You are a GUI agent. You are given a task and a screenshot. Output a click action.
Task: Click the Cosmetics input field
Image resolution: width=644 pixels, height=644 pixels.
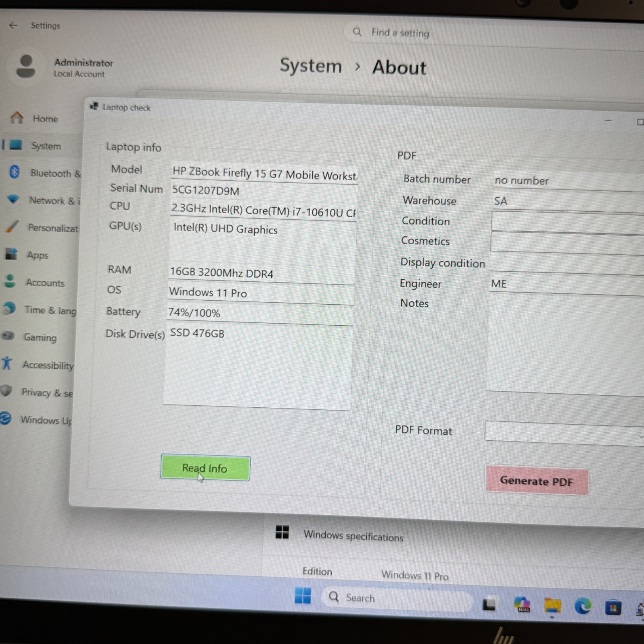(568, 243)
